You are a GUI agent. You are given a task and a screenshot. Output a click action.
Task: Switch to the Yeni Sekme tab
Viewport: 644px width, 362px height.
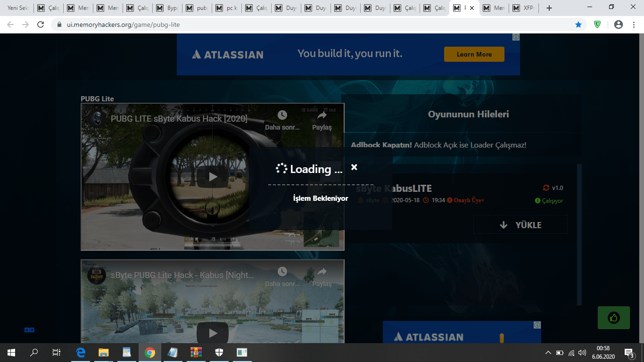coord(18,8)
